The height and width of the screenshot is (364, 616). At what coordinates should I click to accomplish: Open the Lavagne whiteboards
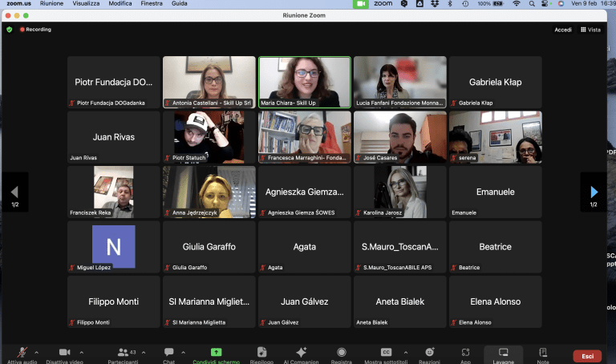503,355
